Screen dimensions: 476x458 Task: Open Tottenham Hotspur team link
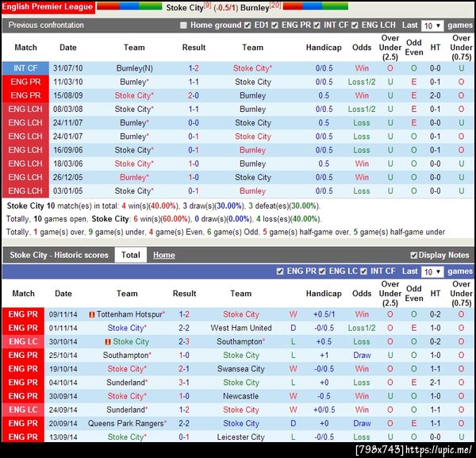(x=129, y=314)
